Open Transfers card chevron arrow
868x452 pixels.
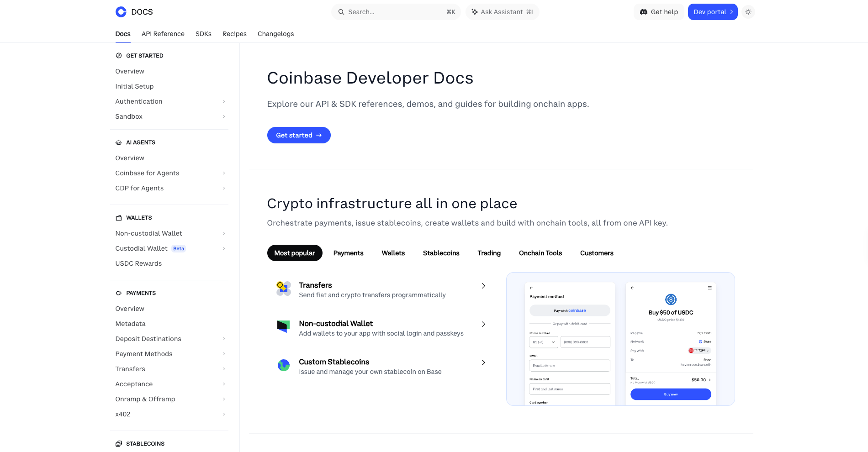pyautogui.click(x=483, y=286)
